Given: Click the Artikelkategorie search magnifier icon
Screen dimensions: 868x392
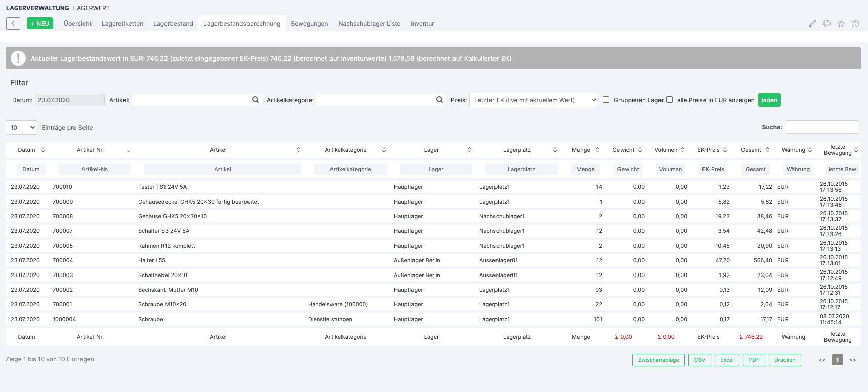Looking at the screenshot, I should 440,100.
